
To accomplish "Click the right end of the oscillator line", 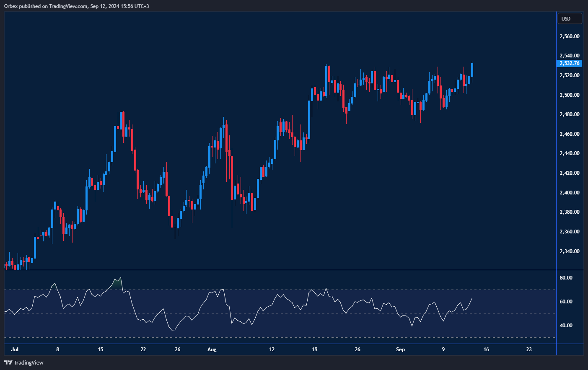I will [472, 299].
